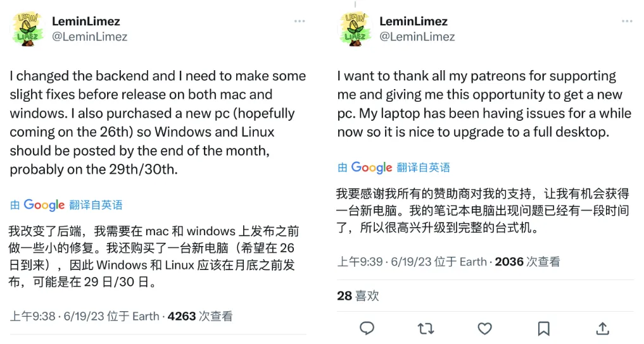Open LeminLimez display name on left tweet
Viewport: 644px width, 344px height.
click(x=86, y=21)
